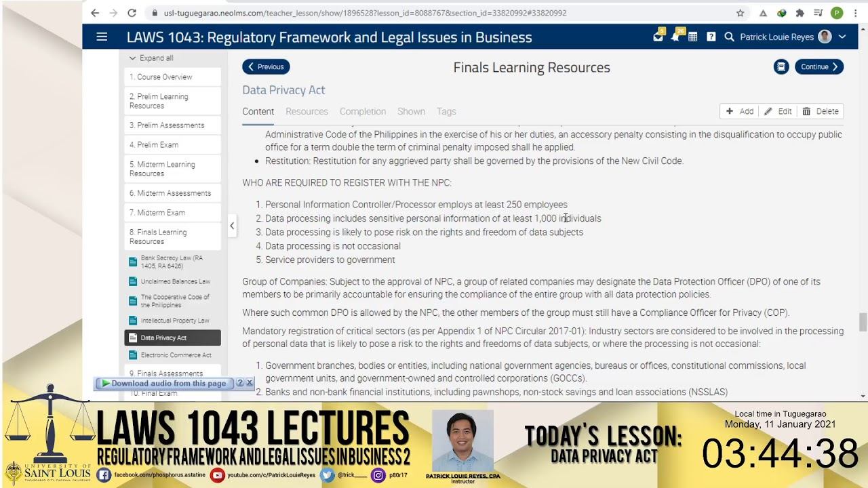Switch to the Content tab

pyautogui.click(x=258, y=111)
